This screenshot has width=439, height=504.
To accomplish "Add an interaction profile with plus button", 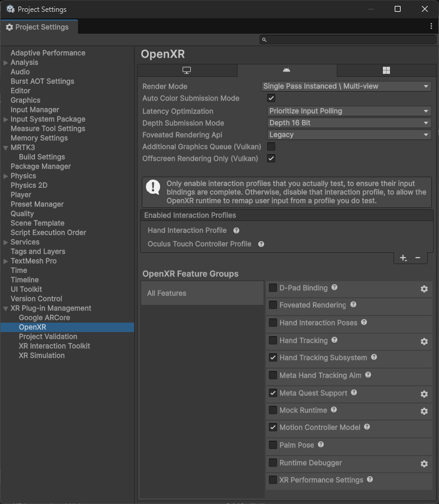I will [403, 258].
